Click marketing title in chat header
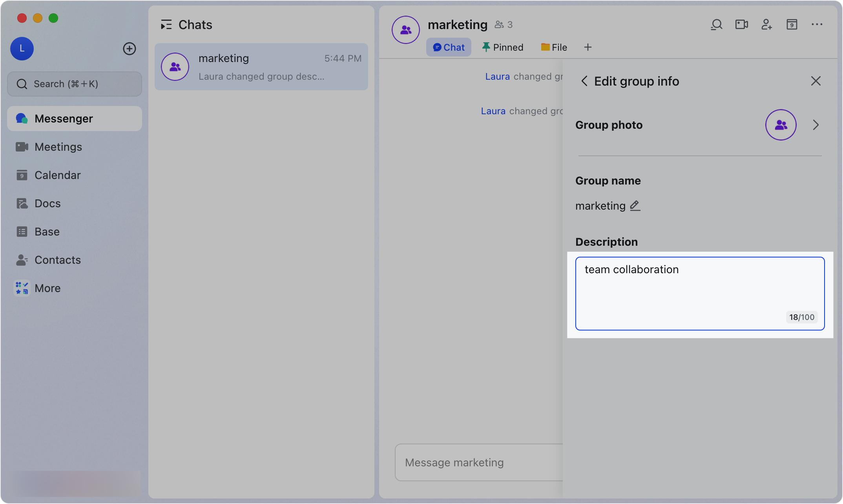This screenshot has width=843, height=504. [458, 25]
